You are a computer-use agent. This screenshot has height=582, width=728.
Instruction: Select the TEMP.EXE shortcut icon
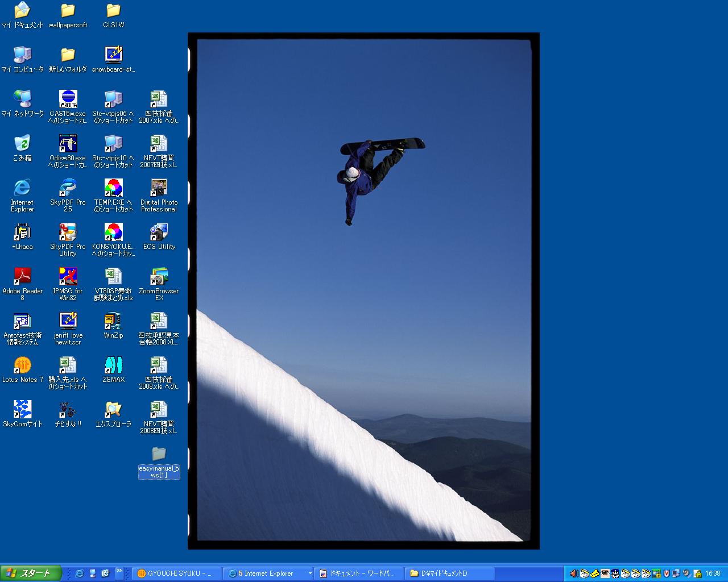tap(113, 196)
